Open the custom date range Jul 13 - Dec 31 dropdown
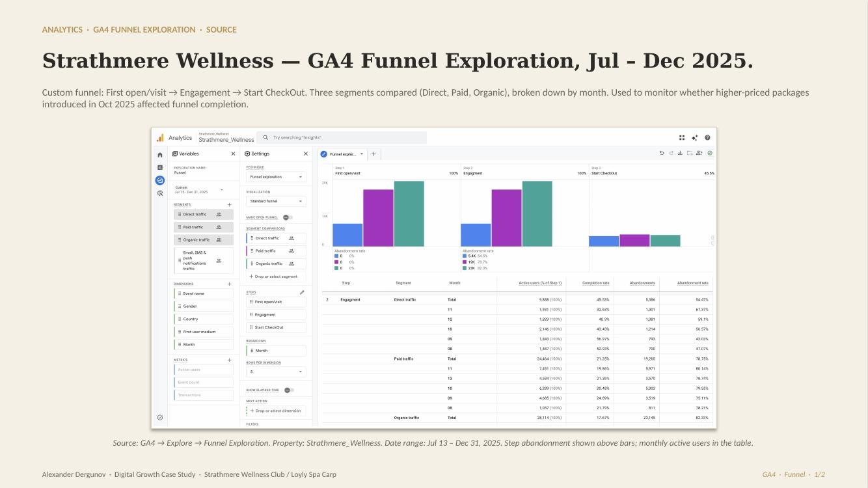 pos(198,189)
